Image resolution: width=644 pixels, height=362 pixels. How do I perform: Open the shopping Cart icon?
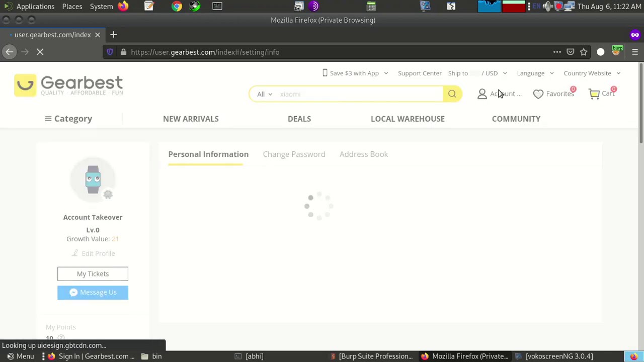594,94
